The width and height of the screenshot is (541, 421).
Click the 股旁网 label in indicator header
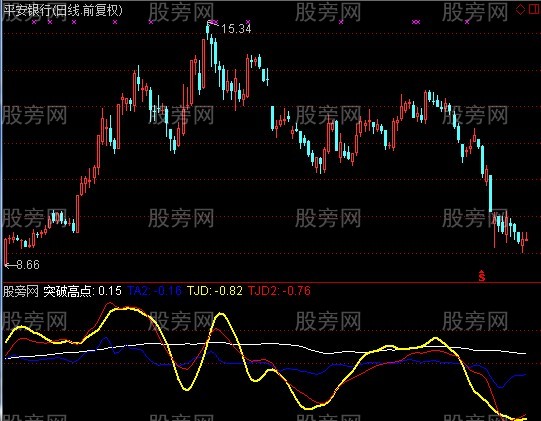tap(21, 291)
